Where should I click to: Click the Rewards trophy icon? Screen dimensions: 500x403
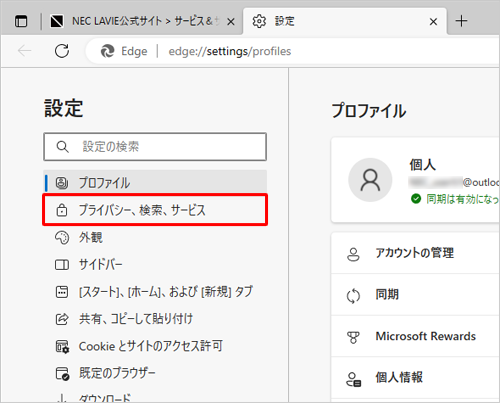click(x=353, y=337)
